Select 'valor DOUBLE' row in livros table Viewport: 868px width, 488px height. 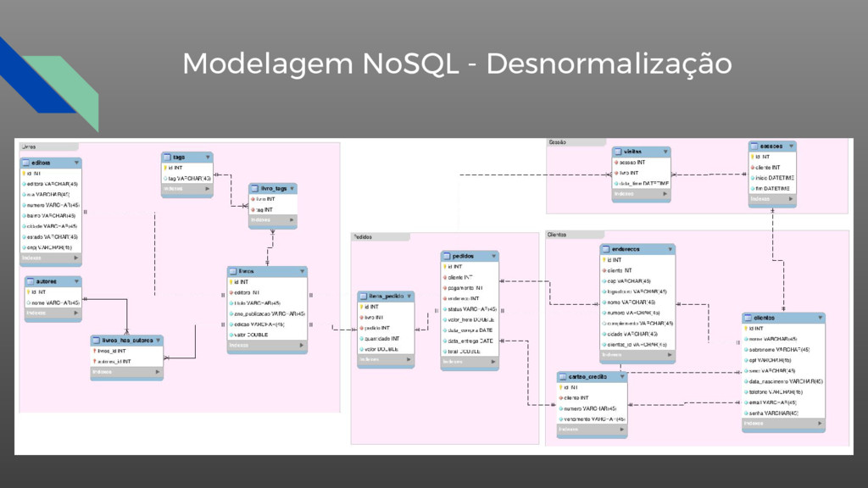pyautogui.click(x=267, y=335)
